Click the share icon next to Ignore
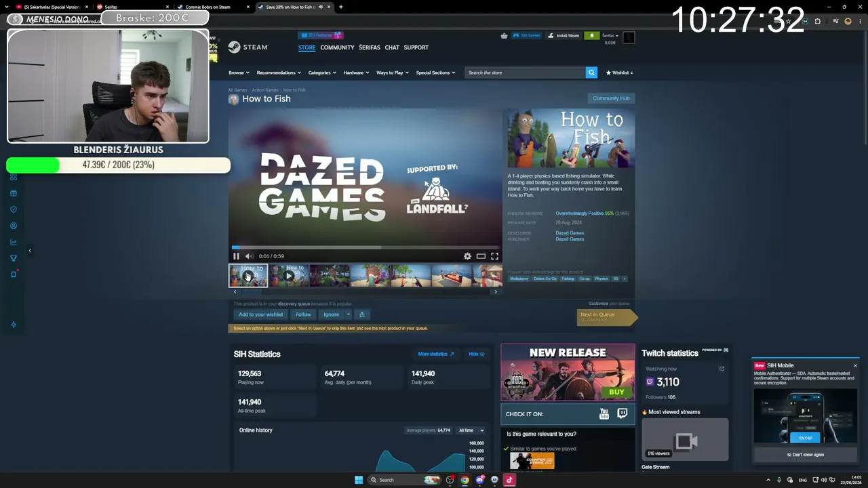868x488 pixels. pyautogui.click(x=362, y=314)
